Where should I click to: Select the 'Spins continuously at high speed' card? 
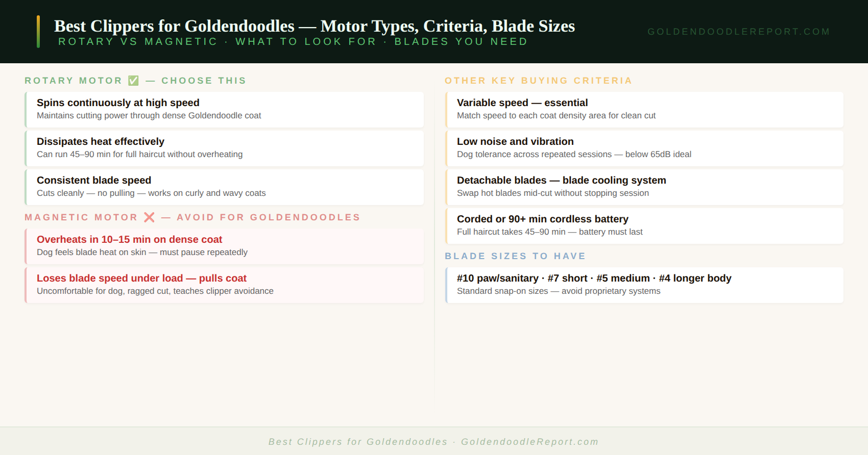[224, 110]
